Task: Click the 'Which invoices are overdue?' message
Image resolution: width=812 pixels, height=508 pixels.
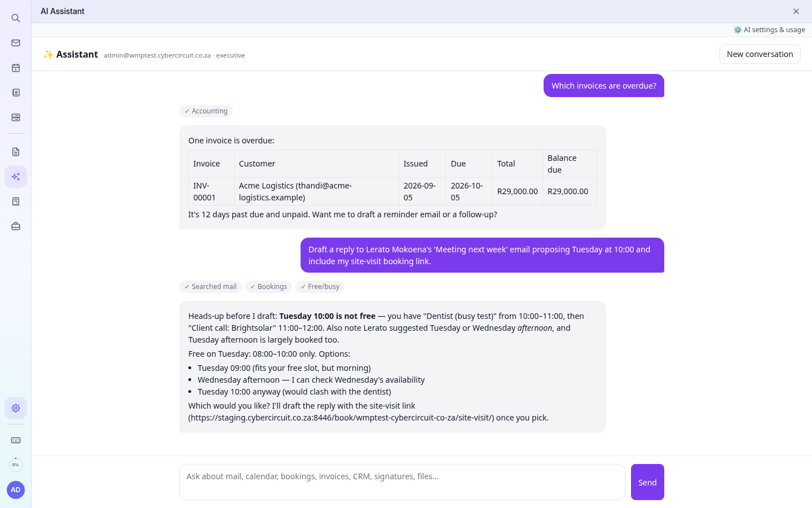Action: point(604,86)
